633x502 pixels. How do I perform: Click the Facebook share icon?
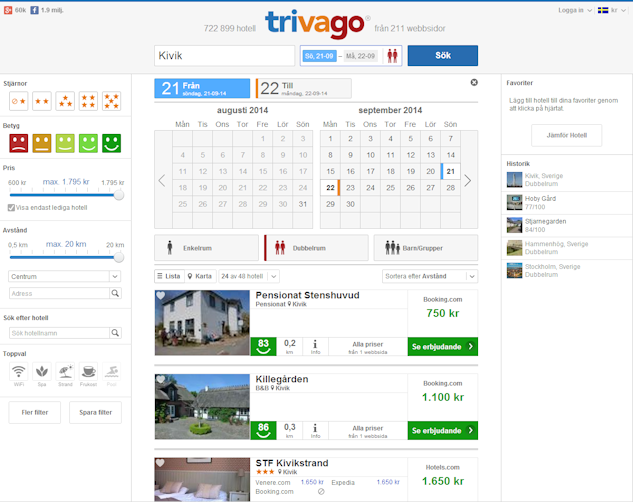tap(34, 10)
